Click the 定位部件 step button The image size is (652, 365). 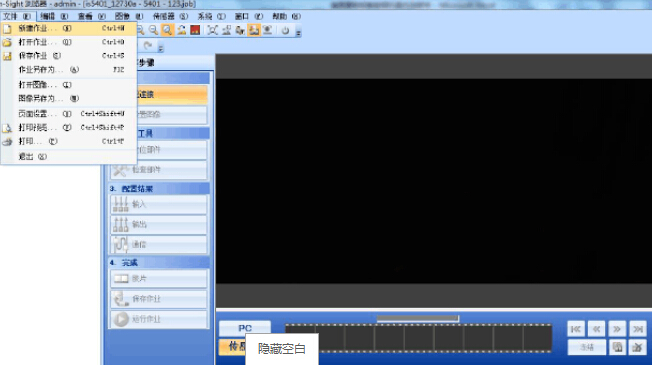click(172, 150)
